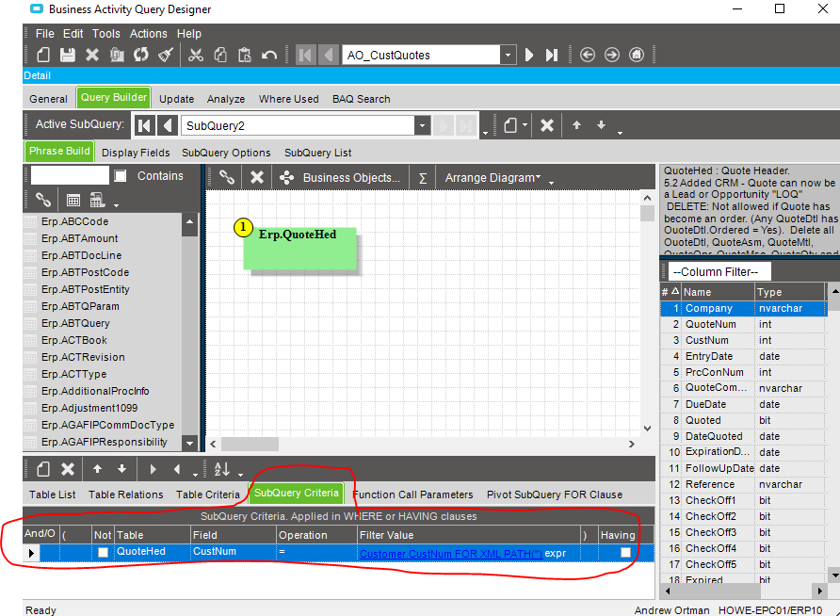
Task: Go to the next BAQ record arrow
Action: coord(528,55)
